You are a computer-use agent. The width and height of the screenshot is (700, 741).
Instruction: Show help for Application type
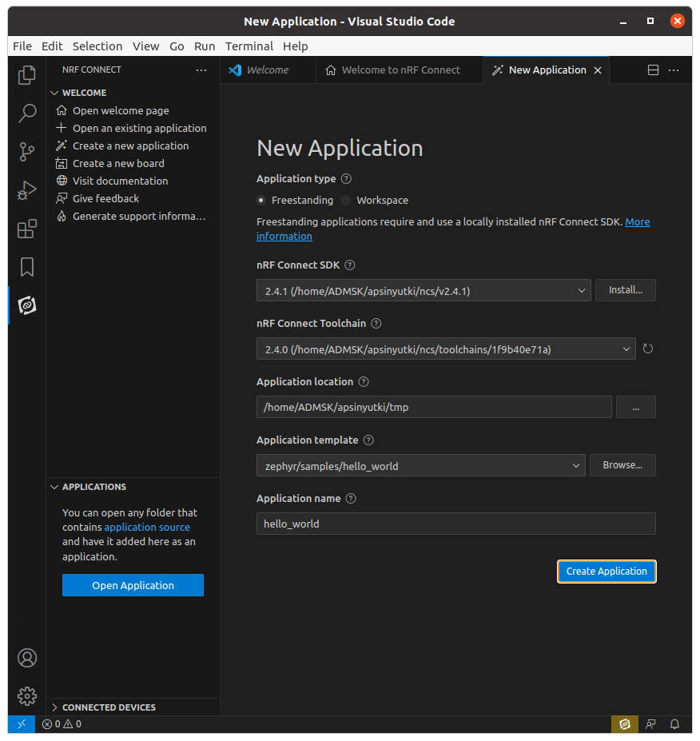[346, 178]
